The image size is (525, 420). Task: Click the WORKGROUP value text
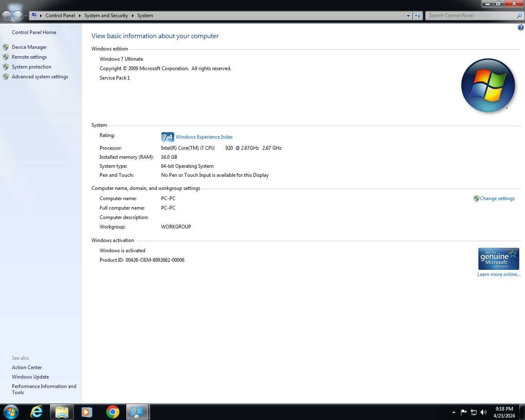tap(176, 227)
